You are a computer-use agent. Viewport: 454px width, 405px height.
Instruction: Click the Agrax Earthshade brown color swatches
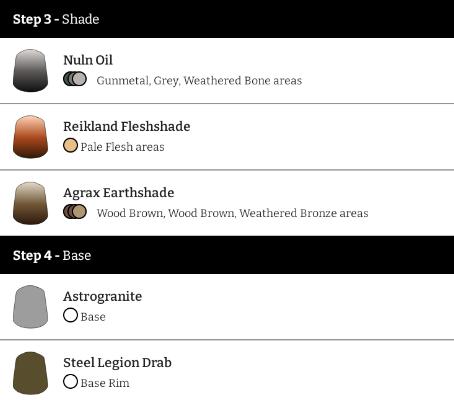click(x=75, y=212)
